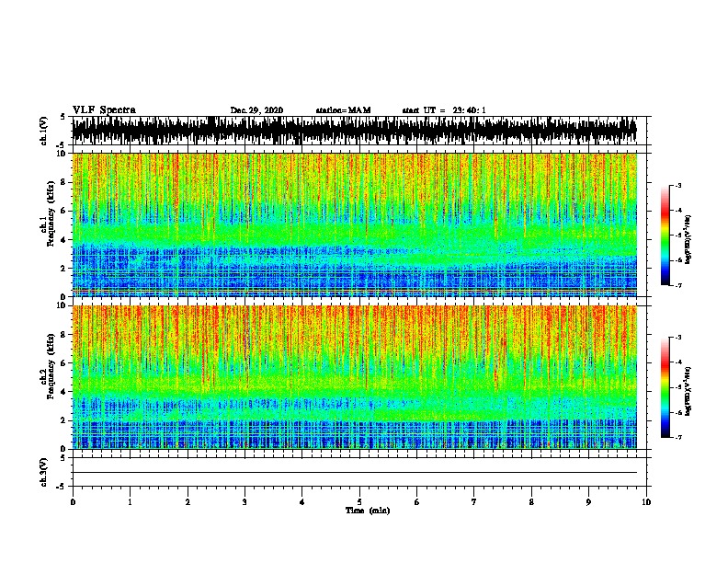Viewport: 728px width, 563px height.
Task: Click the "-5" tick on ch.1(V) axis
Action: [x=62, y=145]
